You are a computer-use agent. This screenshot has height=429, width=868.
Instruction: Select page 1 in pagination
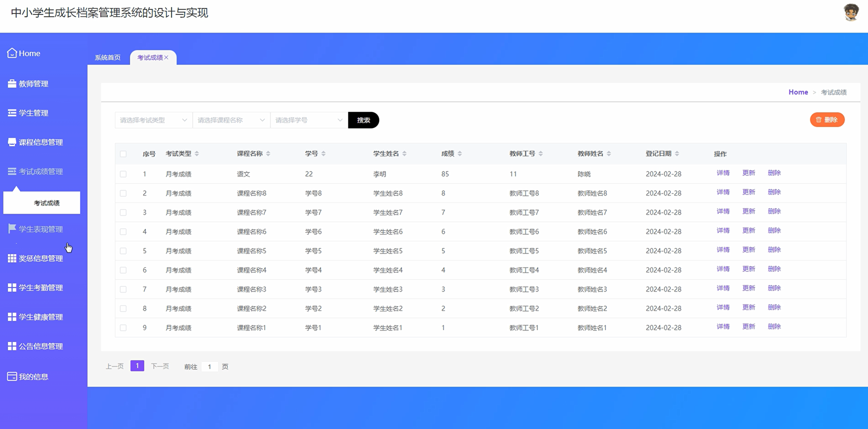pyautogui.click(x=137, y=366)
